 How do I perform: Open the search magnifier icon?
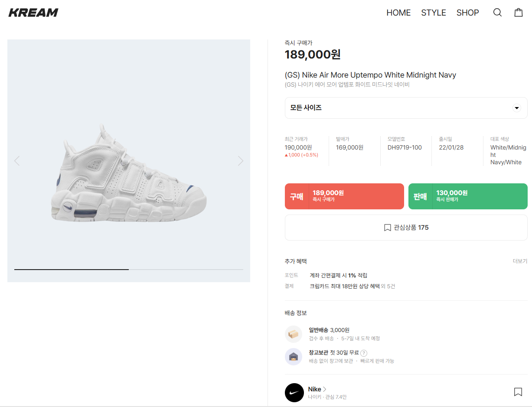(x=497, y=13)
